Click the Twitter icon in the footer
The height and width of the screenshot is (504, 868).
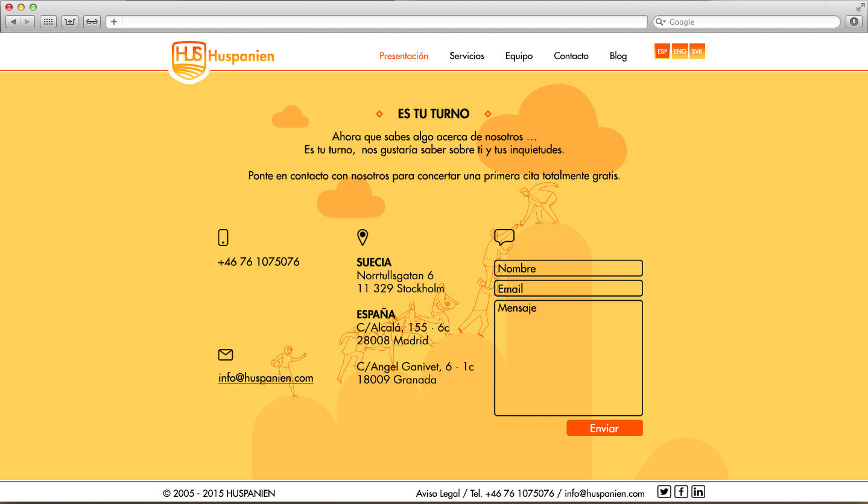664,491
